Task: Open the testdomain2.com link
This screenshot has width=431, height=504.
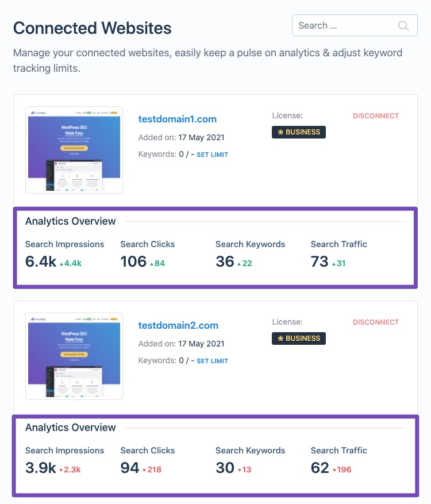Action: point(178,325)
